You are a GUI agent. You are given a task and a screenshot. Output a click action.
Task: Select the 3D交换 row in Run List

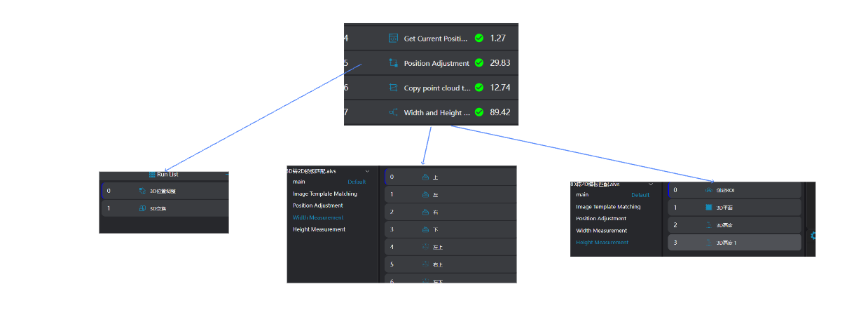tap(165, 208)
